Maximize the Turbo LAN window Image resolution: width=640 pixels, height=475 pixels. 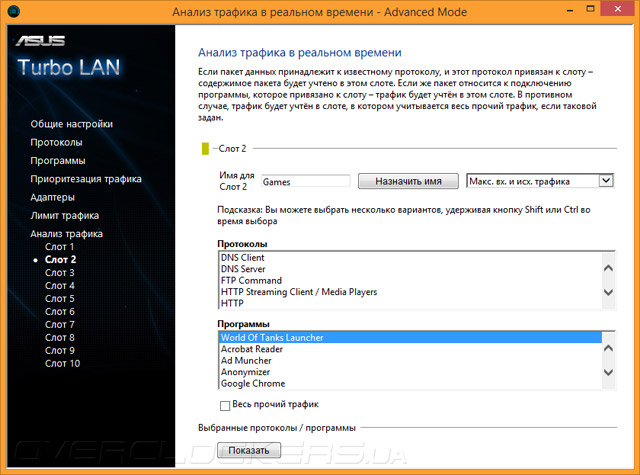pos(590,9)
